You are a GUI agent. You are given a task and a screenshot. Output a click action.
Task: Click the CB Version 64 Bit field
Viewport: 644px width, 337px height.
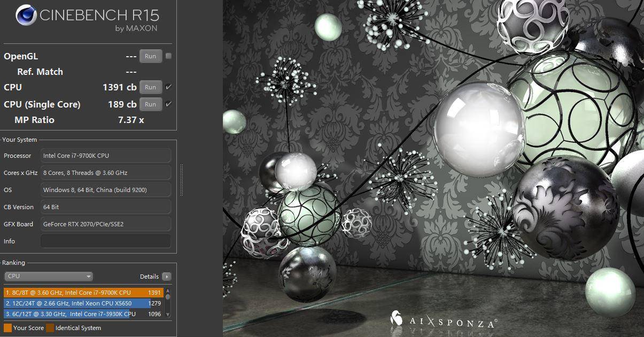point(106,207)
